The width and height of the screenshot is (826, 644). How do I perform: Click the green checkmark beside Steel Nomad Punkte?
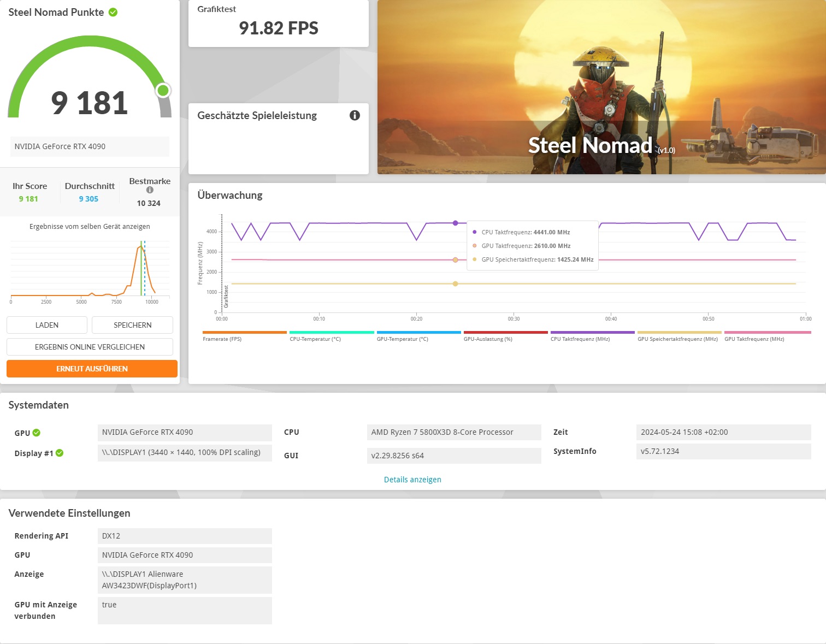[113, 12]
